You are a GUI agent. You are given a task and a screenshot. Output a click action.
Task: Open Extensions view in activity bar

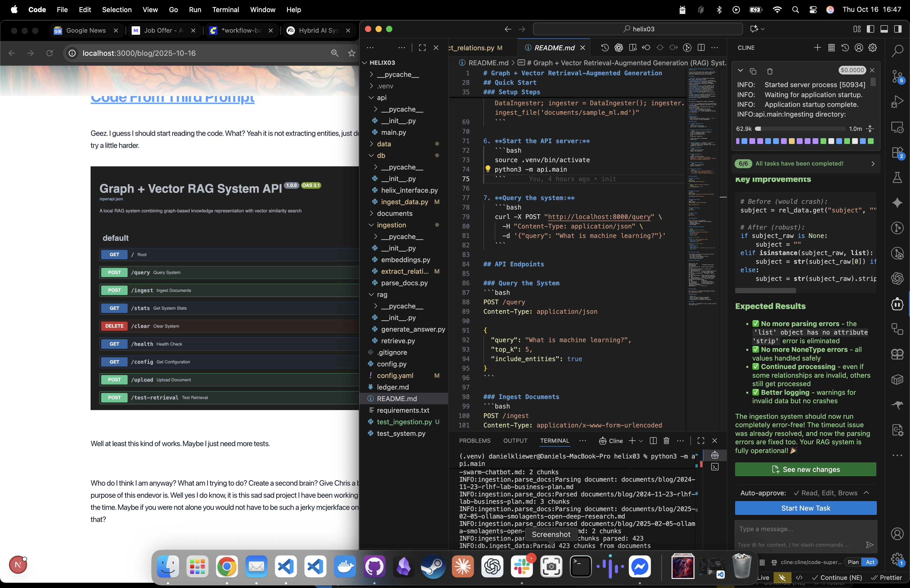tap(897, 152)
